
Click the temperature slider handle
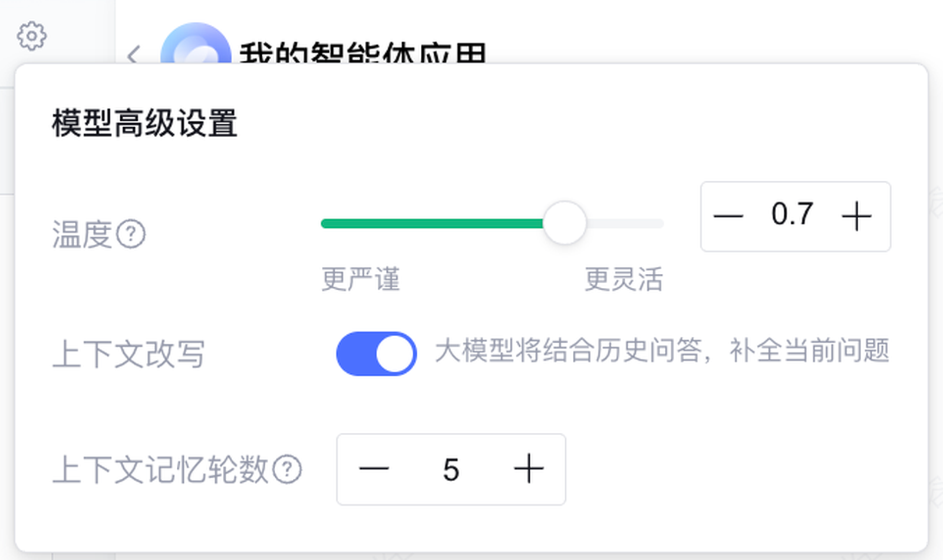click(x=564, y=223)
